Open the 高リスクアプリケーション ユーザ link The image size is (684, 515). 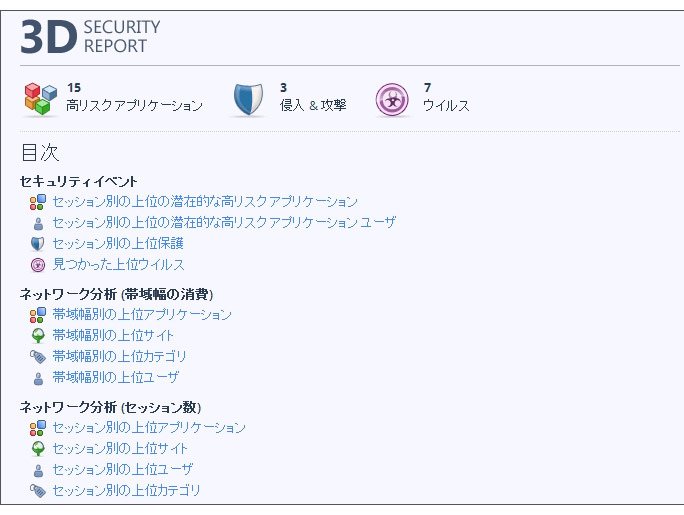[224, 222]
